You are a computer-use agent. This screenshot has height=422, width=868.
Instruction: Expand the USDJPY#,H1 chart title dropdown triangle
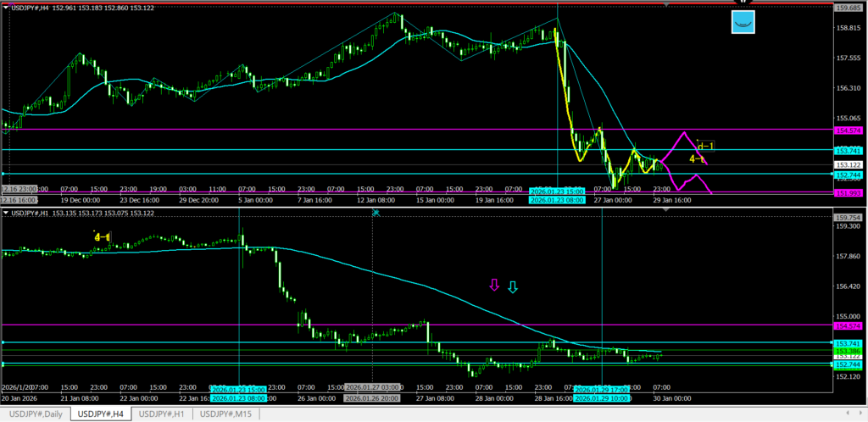6,214
